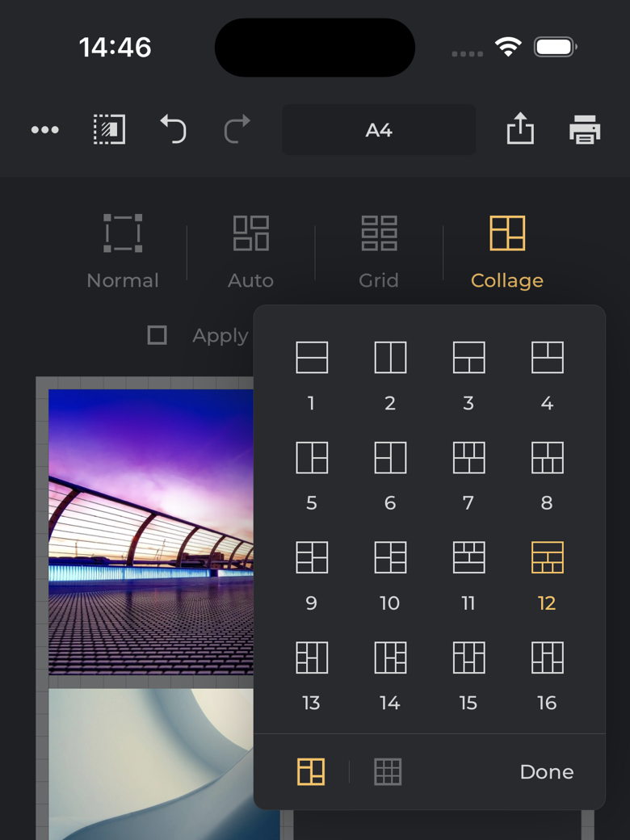Image resolution: width=630 pixels, height=840 pixels.
Task: Tap the share export icon
Action: tap(520, 129)
